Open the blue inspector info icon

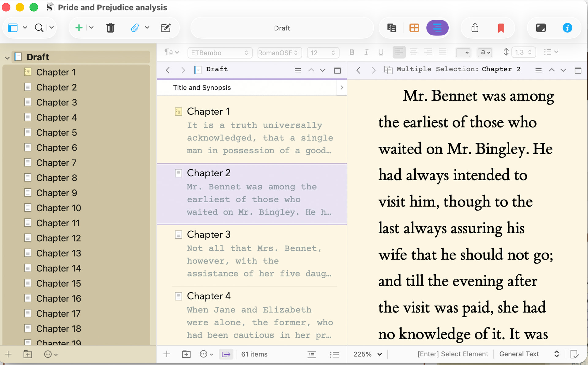pyautogui.click(x=567, y=28)
